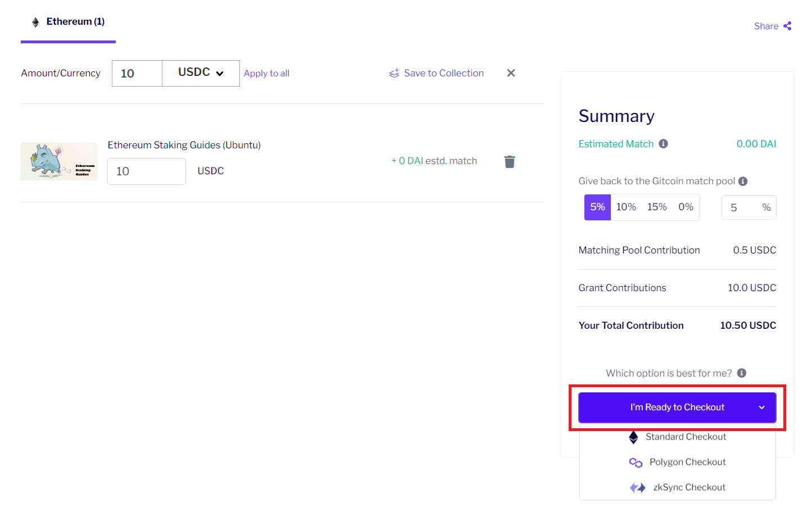Open the Ethereum (1) tab
Screen dimensions: 812x521
68,22
